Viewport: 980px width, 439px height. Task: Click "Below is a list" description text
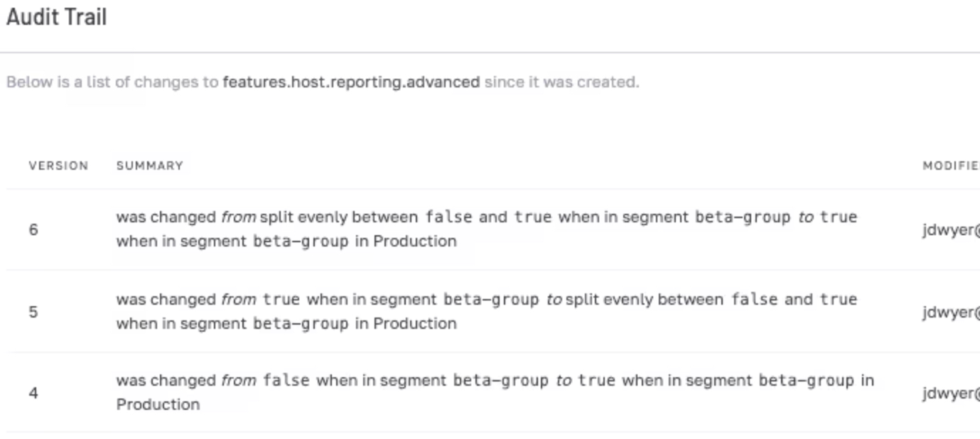point(50,82)
